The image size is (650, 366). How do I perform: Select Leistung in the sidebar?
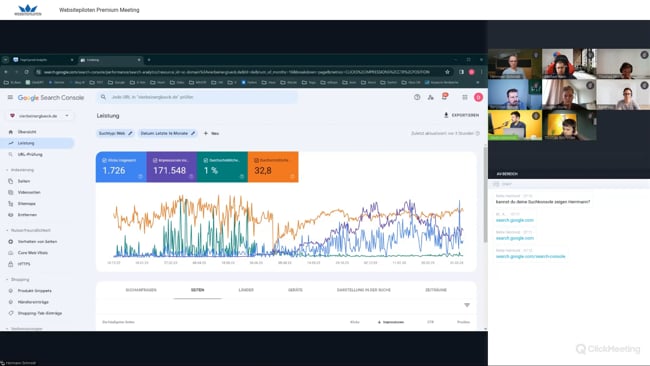pyautogui.click(x=37, y=143)
